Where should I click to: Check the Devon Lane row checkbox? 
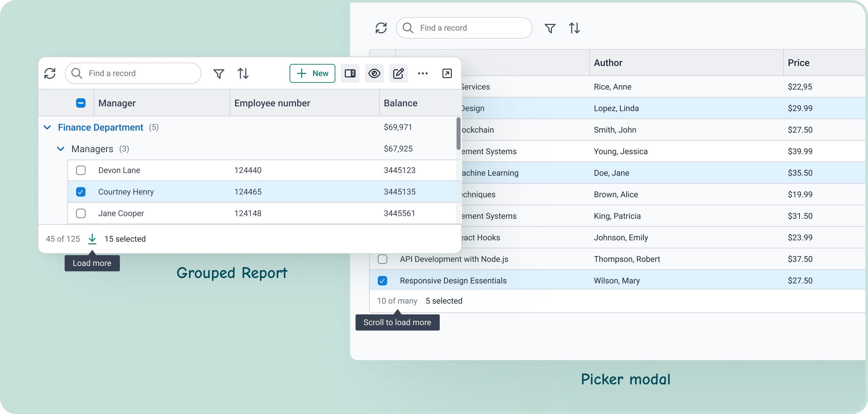coord(81,170)
